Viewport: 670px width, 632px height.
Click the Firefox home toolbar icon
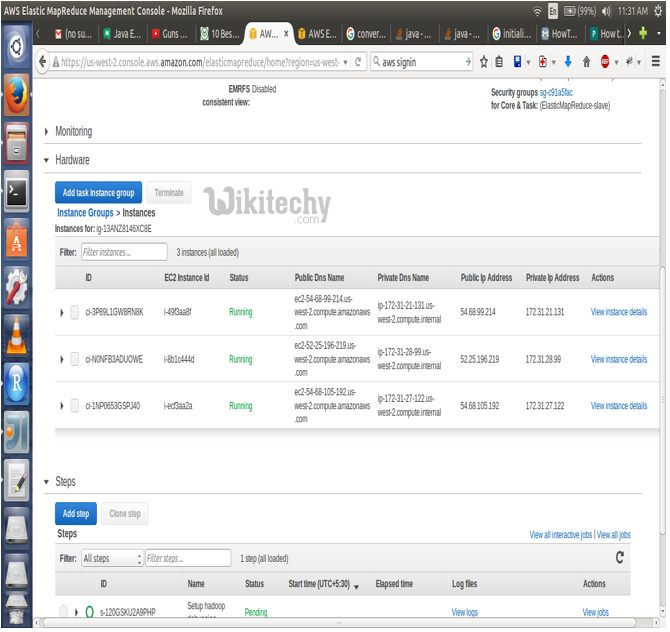coord(586,62)
